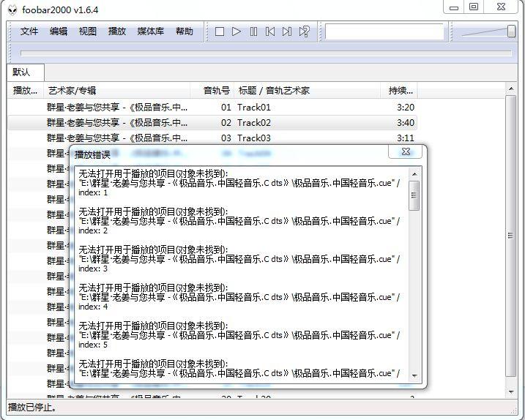Open the 播放 menu
Viewport: 525px width, 420px height.
pyautogui.click(x=117, y=31)
